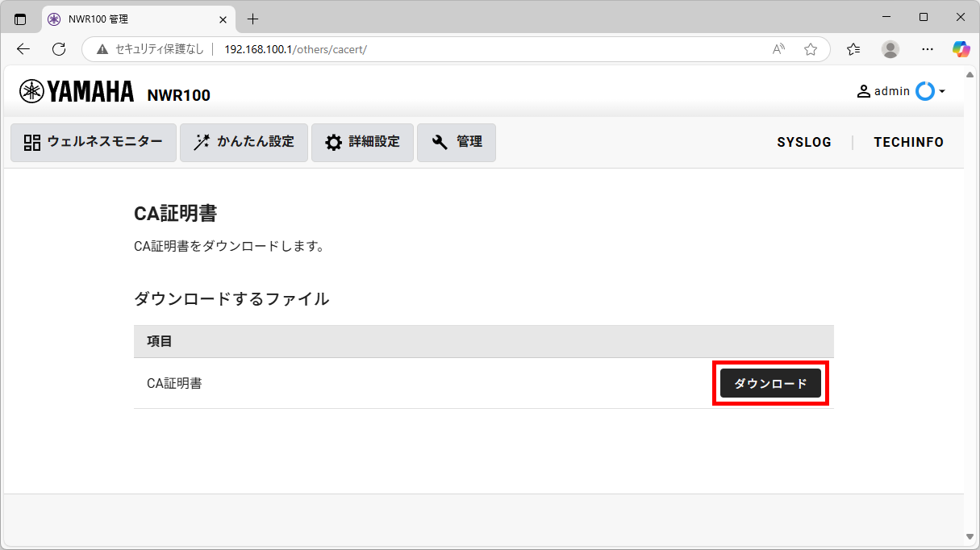Select the かんたん設定 wand icon
This screenshot has height=550, width=980.
[x=202, y=142]
